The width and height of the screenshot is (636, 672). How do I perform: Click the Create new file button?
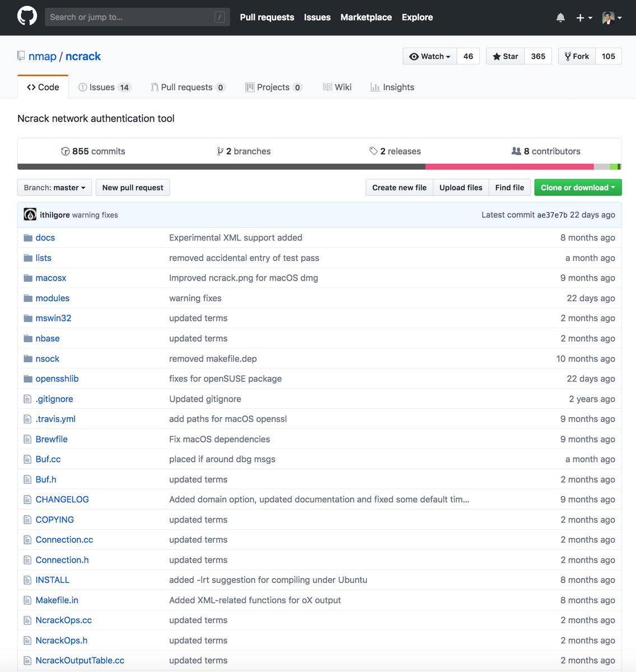(x=399, y=188)
